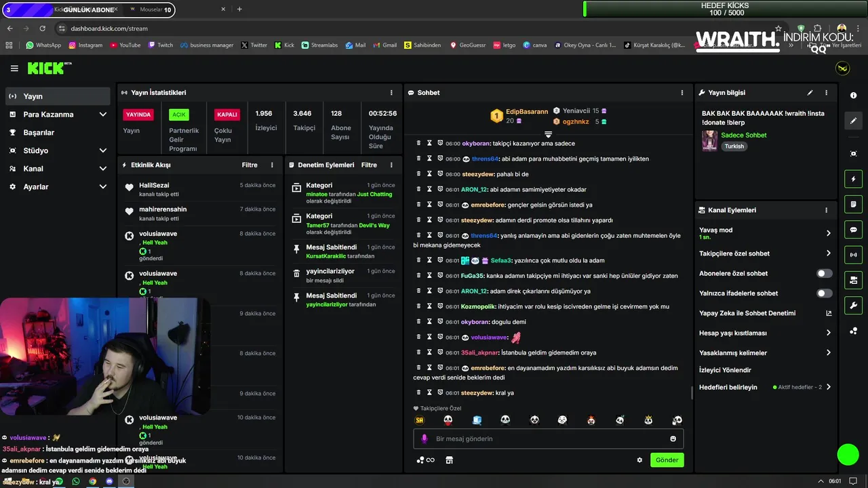This screenshot has height=488, width=868.
Task: Collapse the chat leaderboard chevron under EdipBasarann
Action: (549, 134)
